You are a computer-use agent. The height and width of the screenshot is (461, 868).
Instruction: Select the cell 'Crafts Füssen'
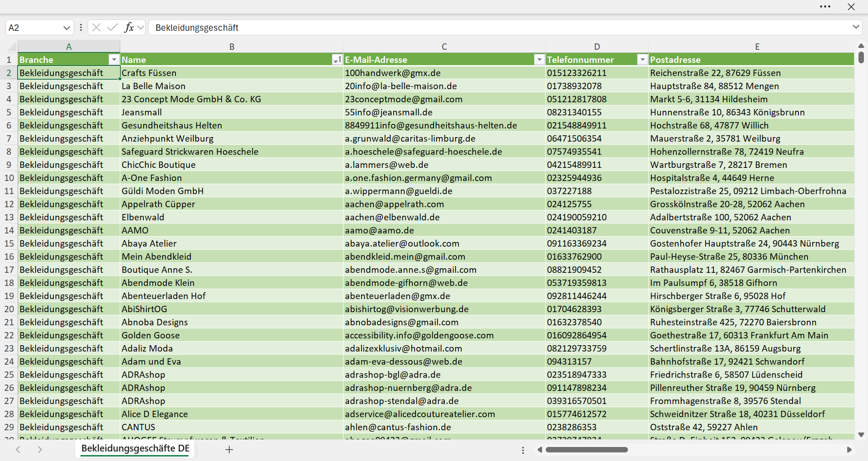(x=232, y=73)
